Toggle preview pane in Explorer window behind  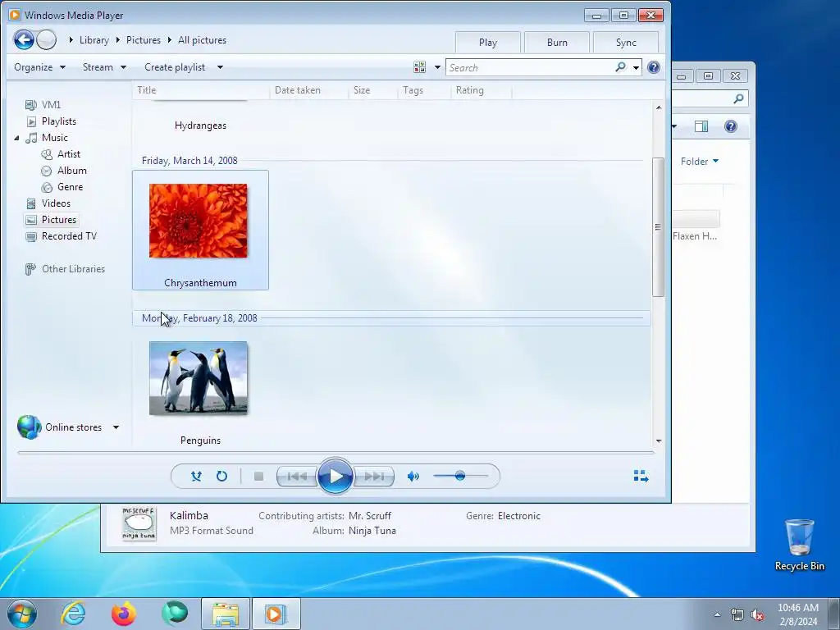tap(701, 126)
